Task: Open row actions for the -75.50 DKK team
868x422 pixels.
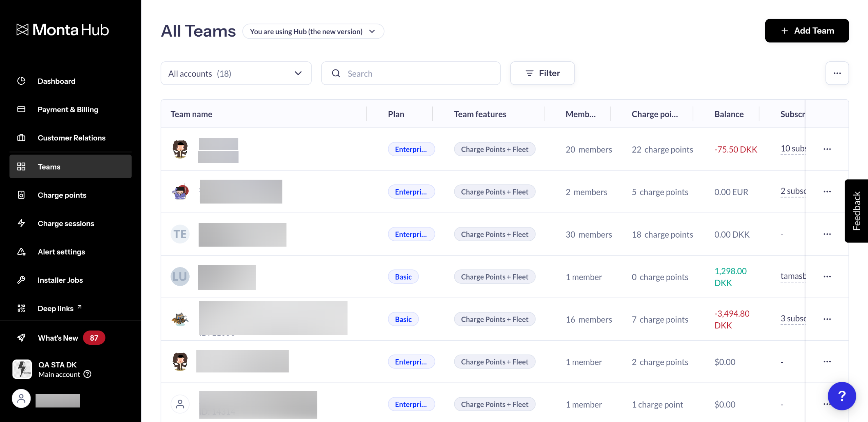Action: 827,149
